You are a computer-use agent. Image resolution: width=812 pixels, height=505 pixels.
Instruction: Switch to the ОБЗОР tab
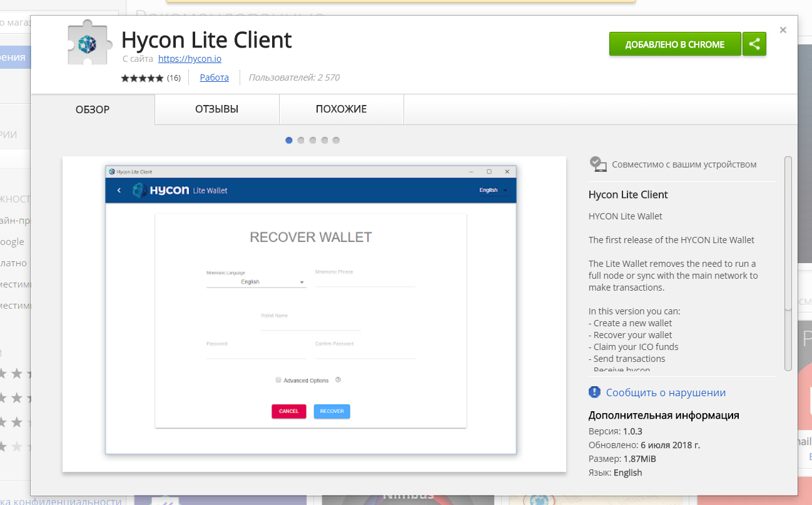click(93, 109)
